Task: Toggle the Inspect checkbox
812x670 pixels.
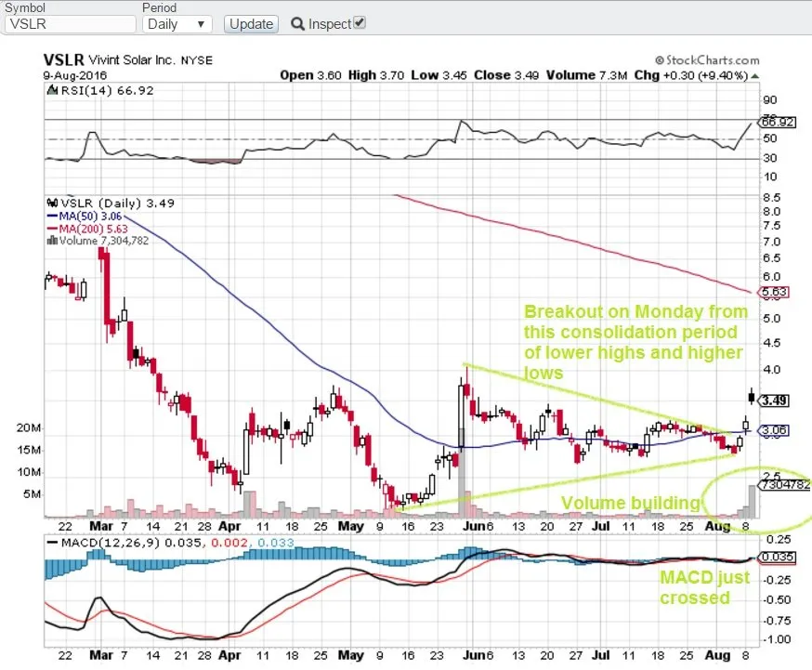Action: [360, 23]
